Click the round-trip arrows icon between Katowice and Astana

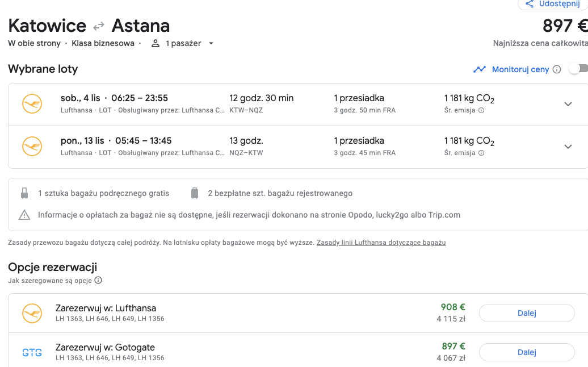(99, 26)
